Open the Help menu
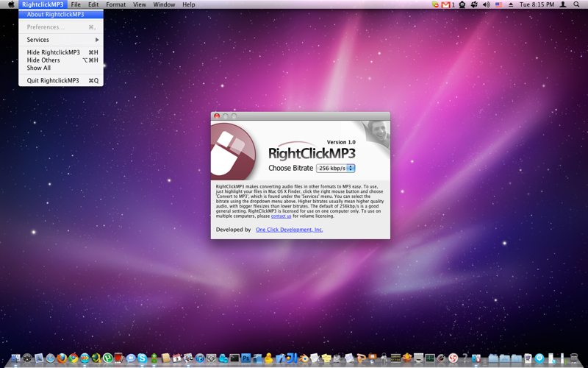 189,4
